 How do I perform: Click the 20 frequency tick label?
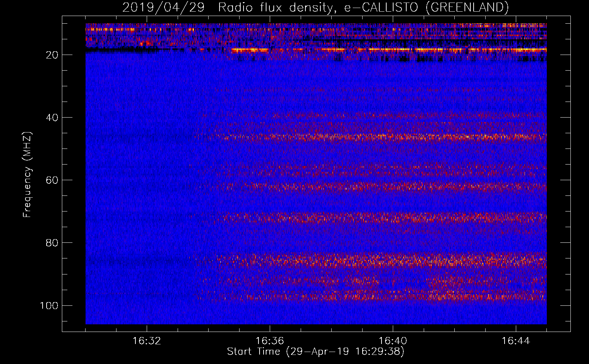[52, 55]
